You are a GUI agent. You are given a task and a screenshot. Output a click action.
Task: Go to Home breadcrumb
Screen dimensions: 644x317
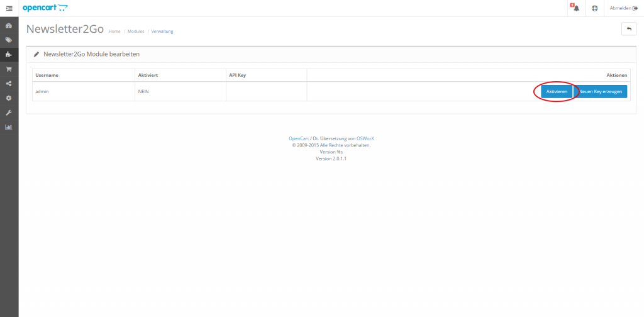[114, 31]
